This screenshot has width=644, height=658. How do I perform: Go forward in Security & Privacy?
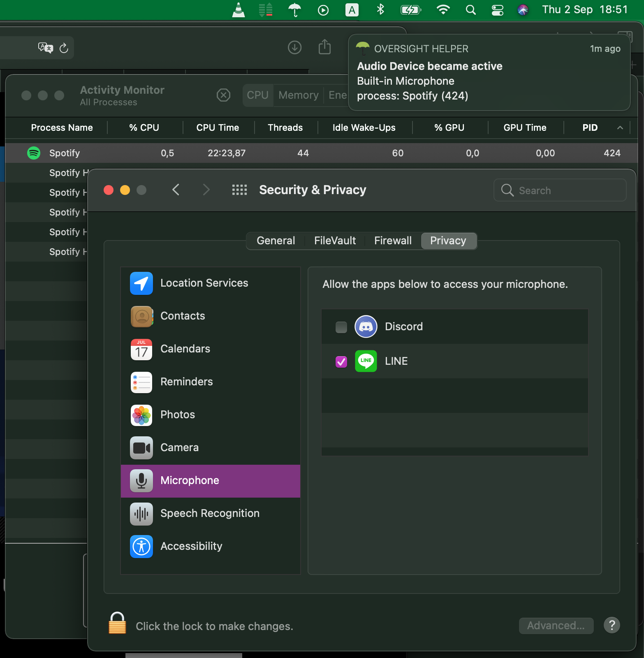click(x=206, y=190)
